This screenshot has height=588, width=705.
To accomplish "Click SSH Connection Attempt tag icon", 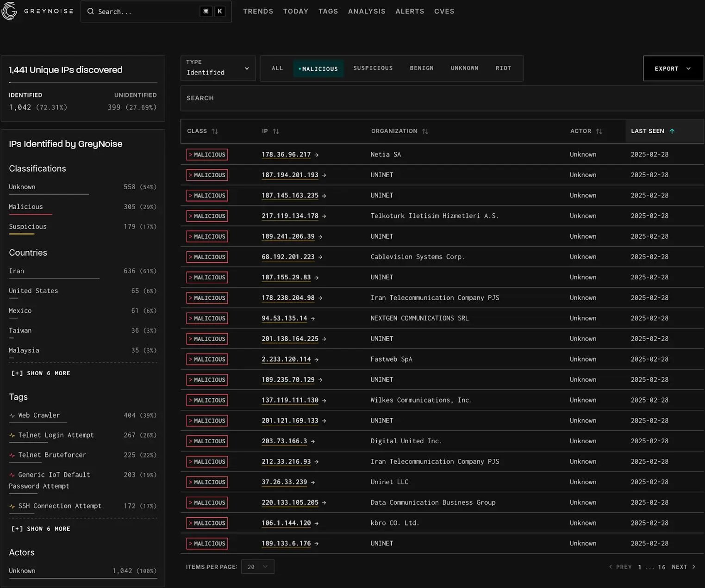I will tap(12, 506).
